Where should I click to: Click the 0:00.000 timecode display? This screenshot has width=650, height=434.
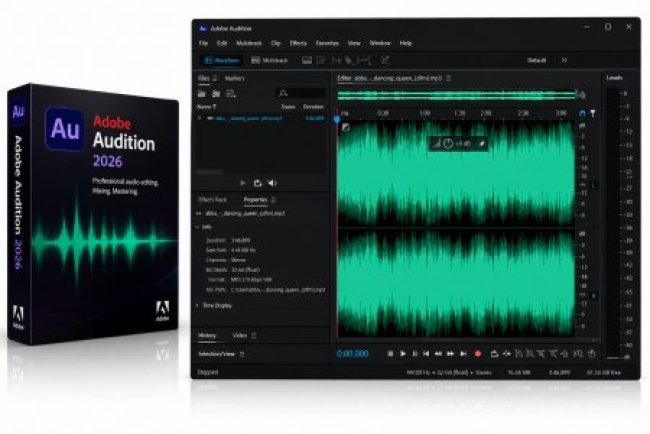click(352, 354)
